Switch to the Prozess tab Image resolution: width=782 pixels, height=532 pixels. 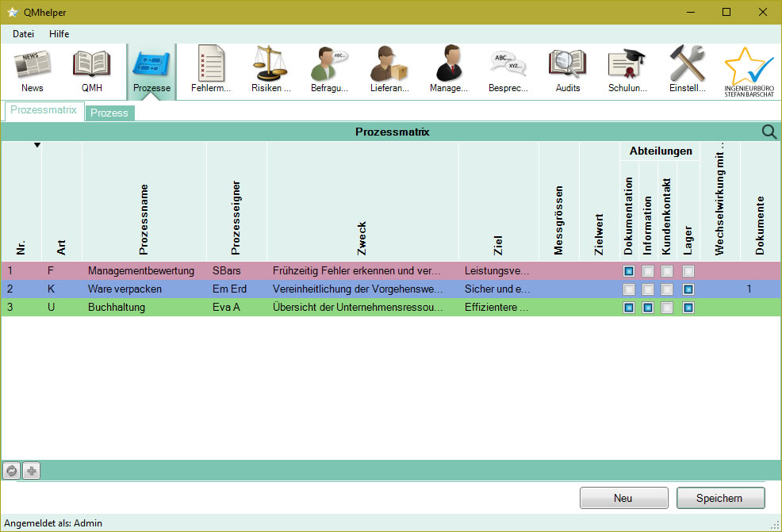coord(109,113)
